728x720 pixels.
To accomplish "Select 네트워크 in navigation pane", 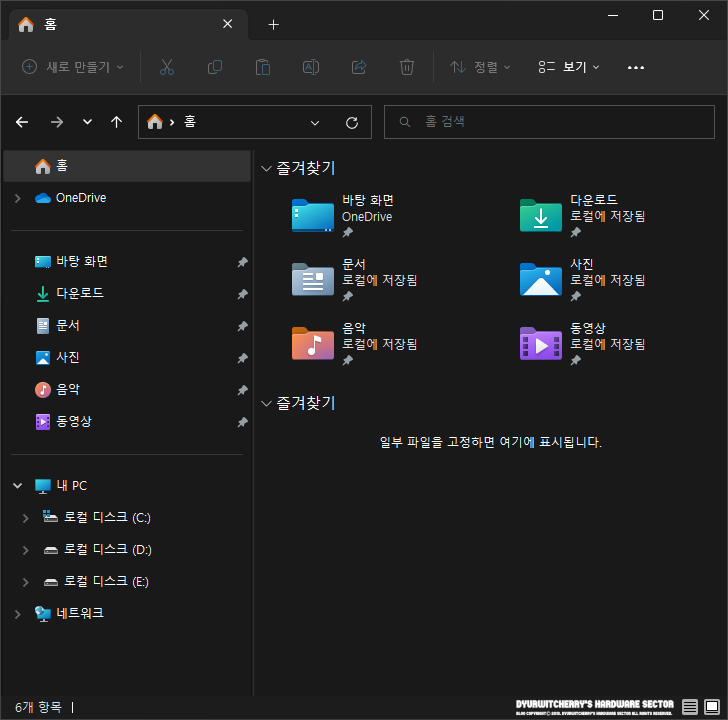I will tap(70, 613).
